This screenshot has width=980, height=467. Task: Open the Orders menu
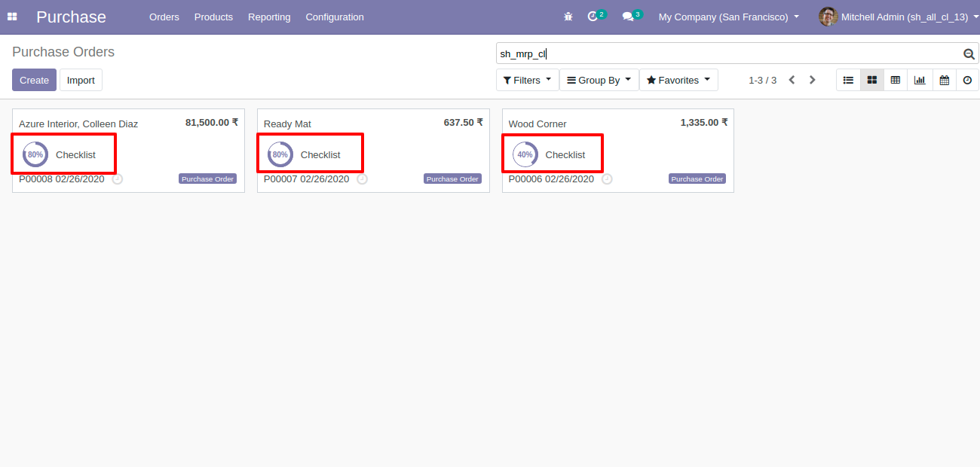[164, 17]
